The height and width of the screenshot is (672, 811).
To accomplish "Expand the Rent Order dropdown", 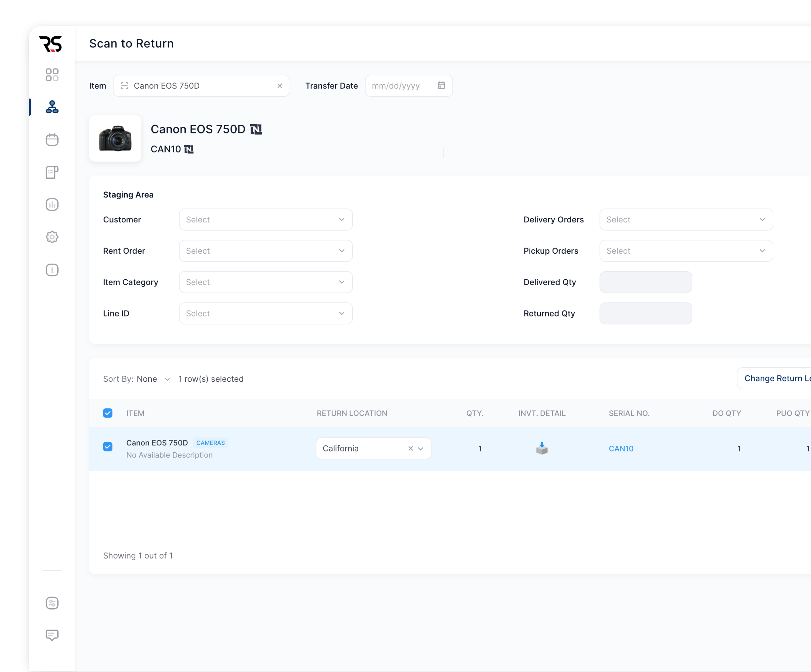I will pyautogui.click(x=266, y=251).
